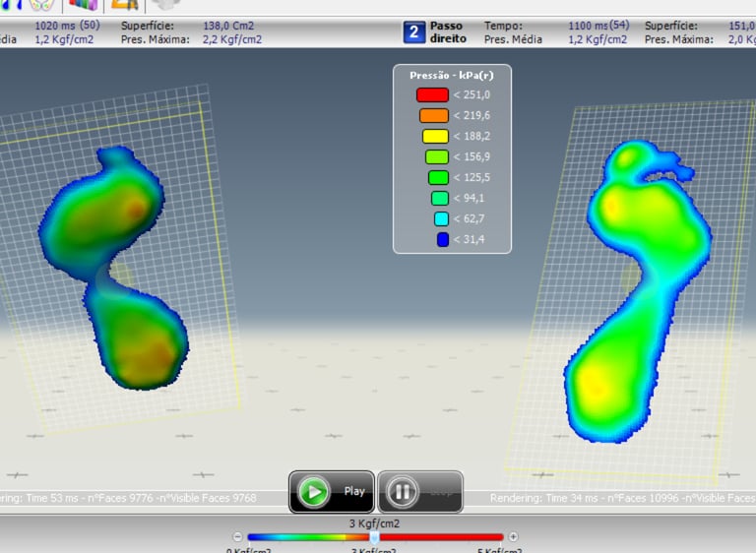Click the 'Pressão - kPa(r)' legend title
Screen dimensions: 756x553
(x=452, y=75)
